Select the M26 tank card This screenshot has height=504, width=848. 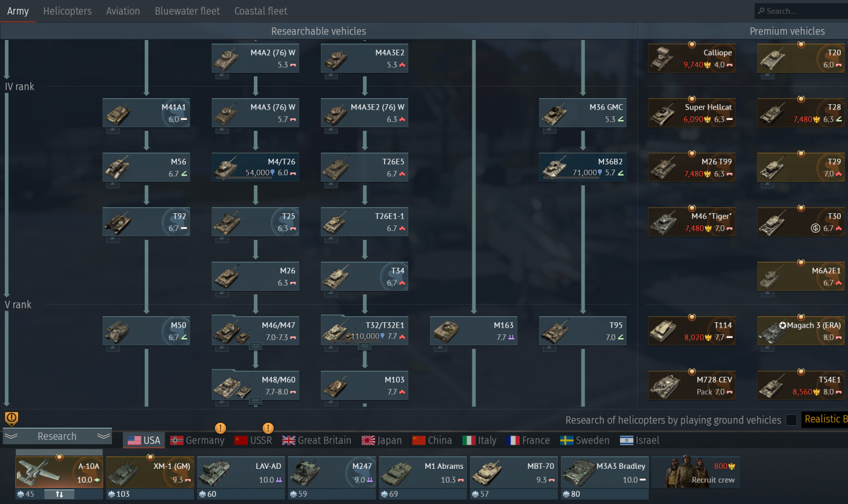coord(255,276)
